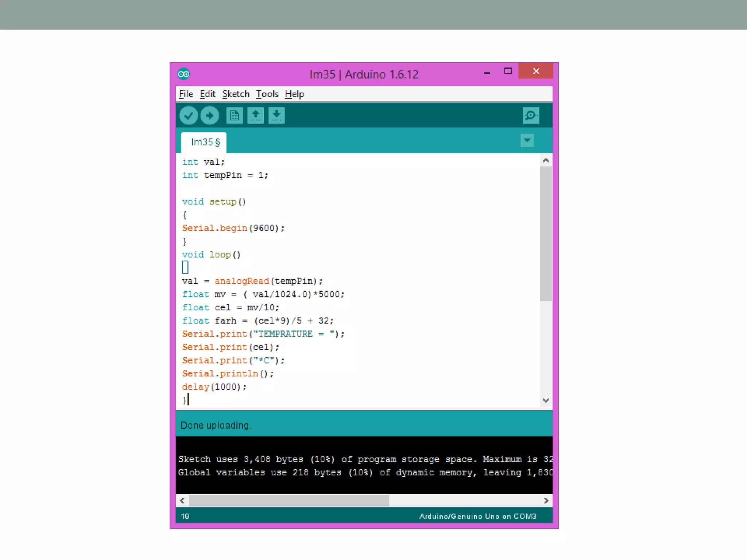747x560 pixels.
Task: Expand the tab options dropdown arrow
Action: point(527,140)
